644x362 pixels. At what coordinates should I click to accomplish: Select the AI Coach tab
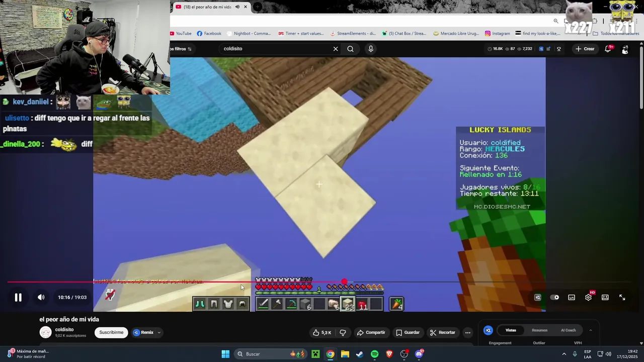tap(568, 330)
